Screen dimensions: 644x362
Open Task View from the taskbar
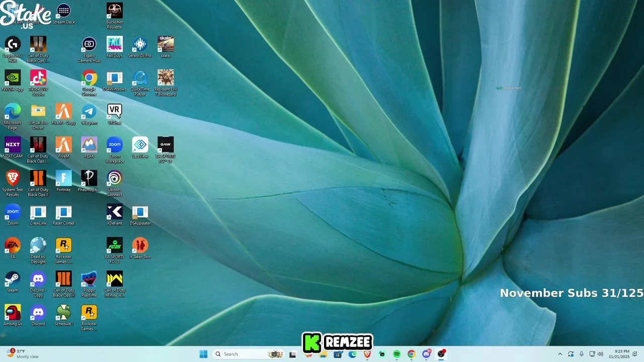(292, 354)
